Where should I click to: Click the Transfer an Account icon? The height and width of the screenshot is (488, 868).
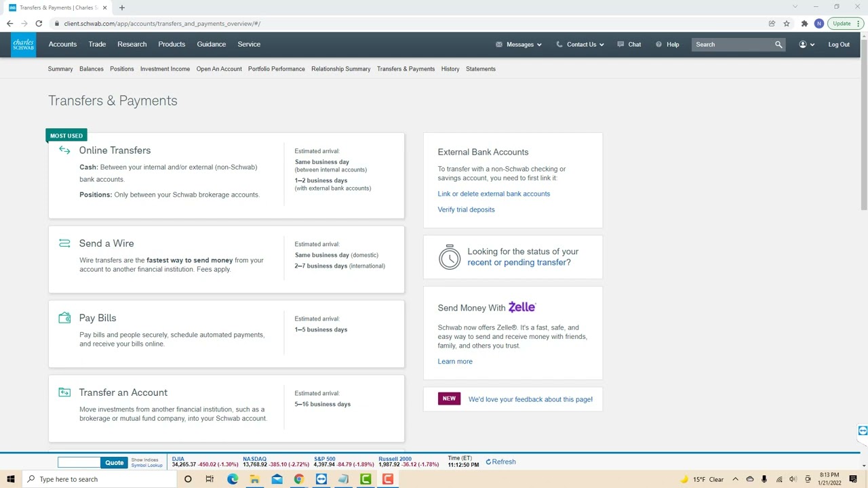point(64,392)
